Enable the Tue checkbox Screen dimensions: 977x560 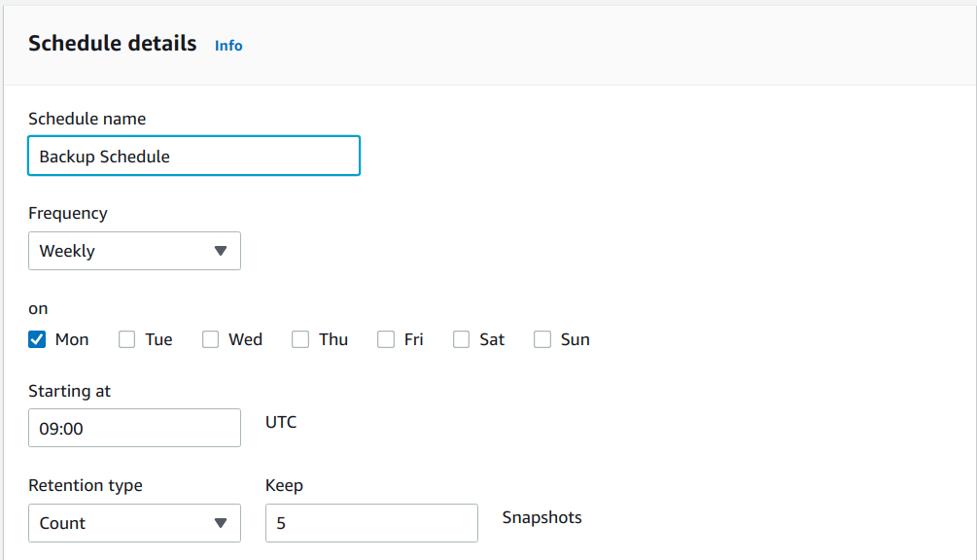click(x=126, y=339)
